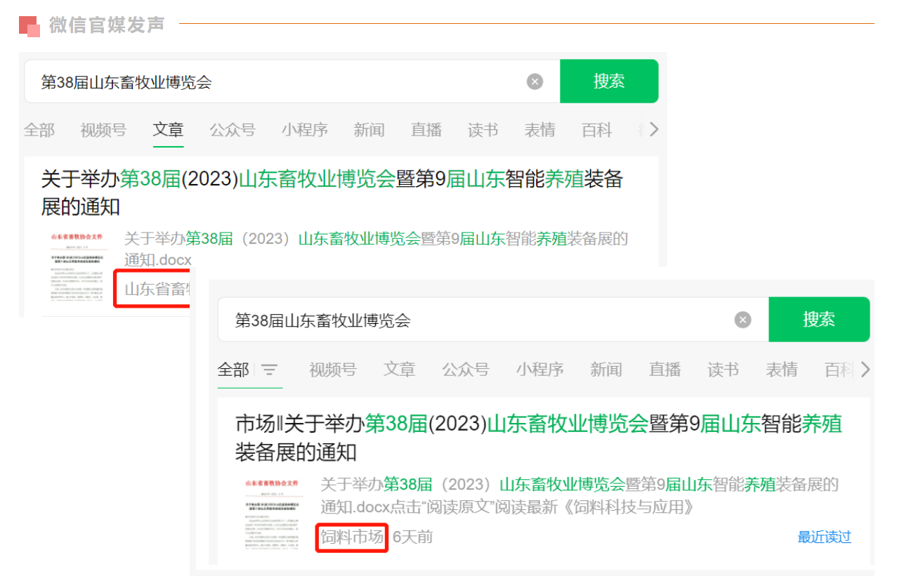Open 直播 tab in lower panel
This screenshot has height=588, width=897.
point(664,370)
